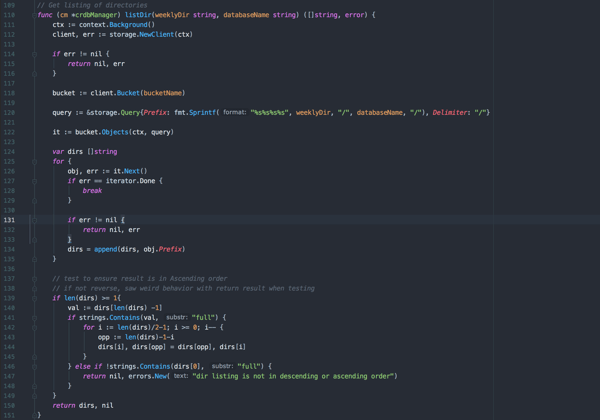
Task: Click the listDir function name
Action: click(x=138, y=15)
